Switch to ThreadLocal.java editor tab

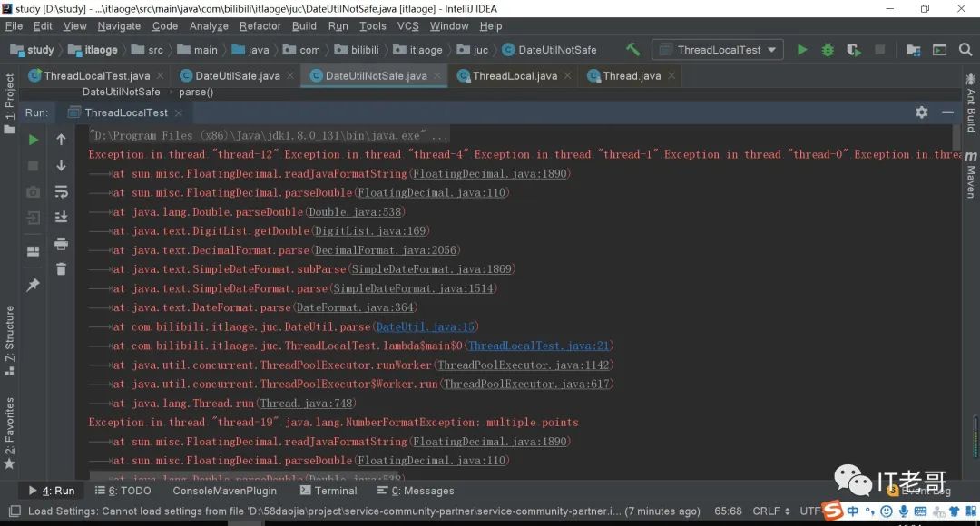[x=514, y=75]
